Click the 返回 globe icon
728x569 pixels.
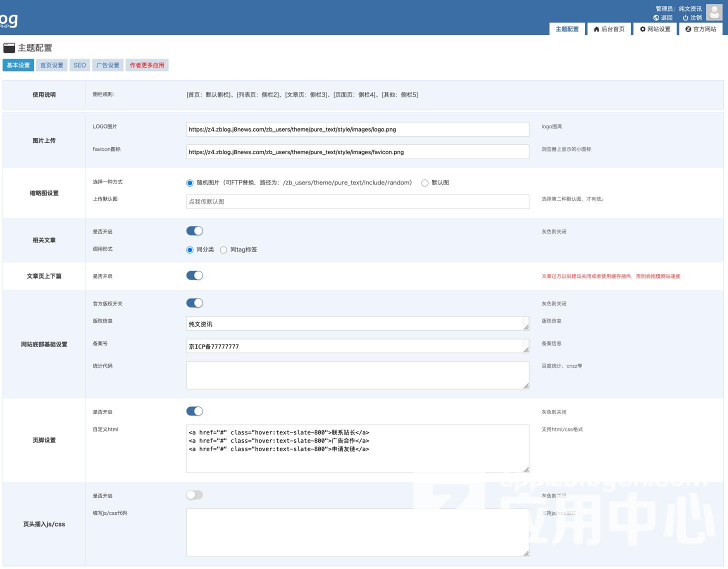[656, 18]
